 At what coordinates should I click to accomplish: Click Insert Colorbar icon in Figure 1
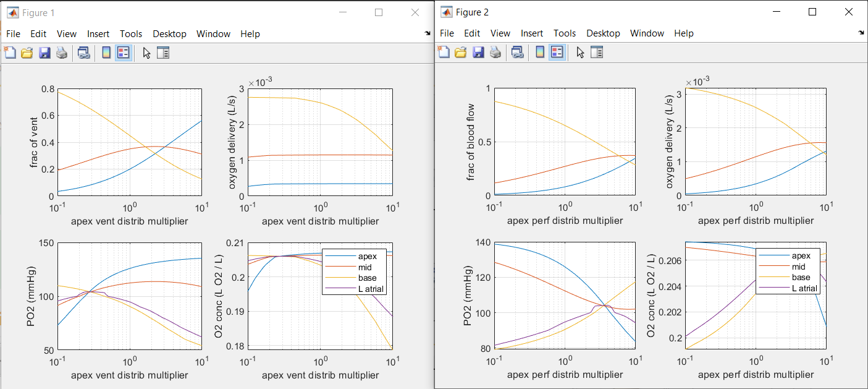pyautogui.click(x=106, y=53)
